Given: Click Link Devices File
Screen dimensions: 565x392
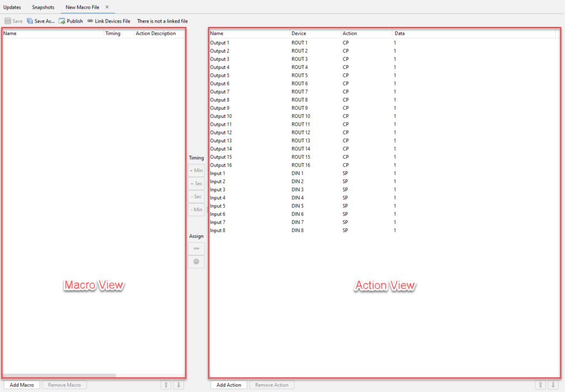Looking at the screenshot, I should (x=109, y=22).
